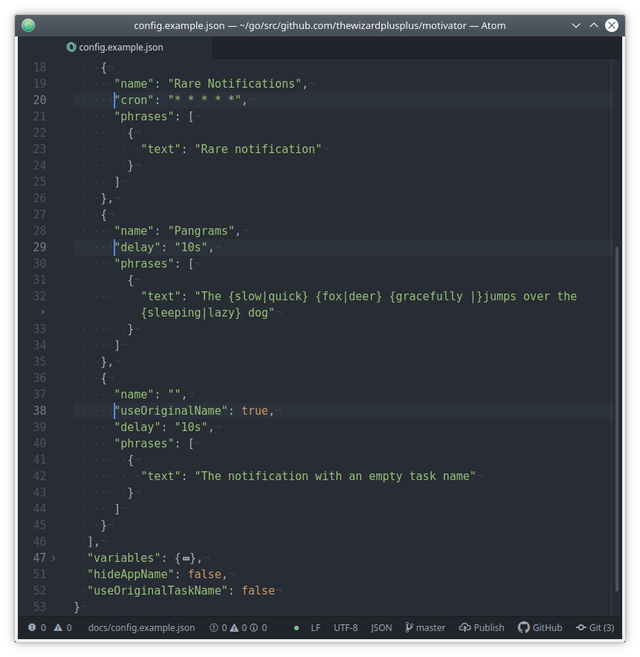The image size is (640, 657).
Task: Click the folded ellipsis marker inside variables braces
Action: click(x=186, y=559)
